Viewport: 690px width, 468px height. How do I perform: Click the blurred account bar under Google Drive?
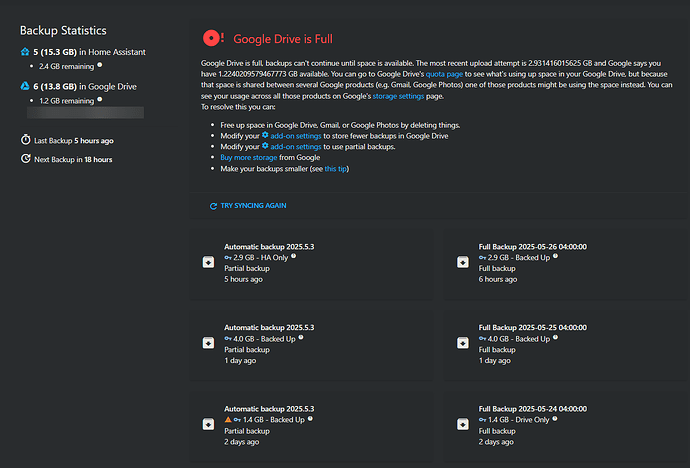pyautogui.click(x=85, y=113)
